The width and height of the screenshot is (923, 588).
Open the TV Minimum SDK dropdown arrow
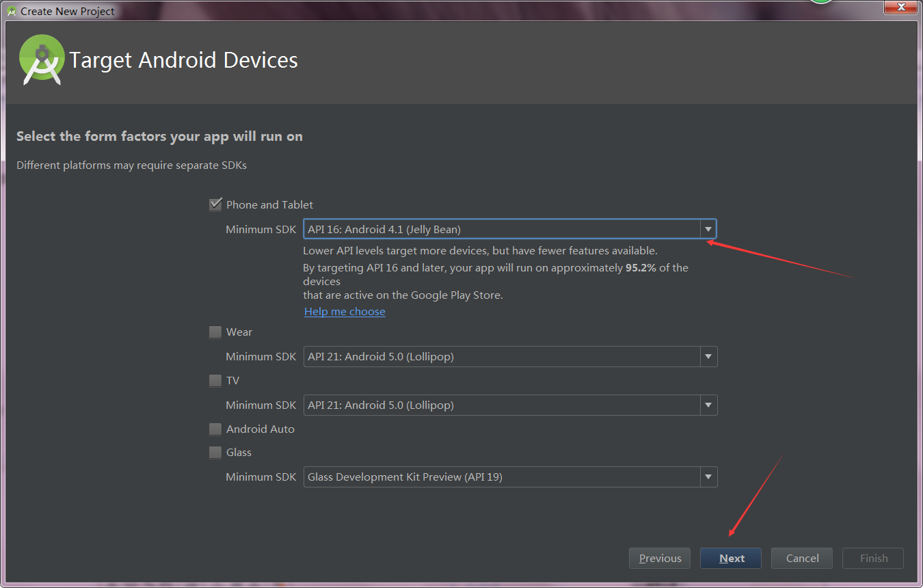pos(708,405)
